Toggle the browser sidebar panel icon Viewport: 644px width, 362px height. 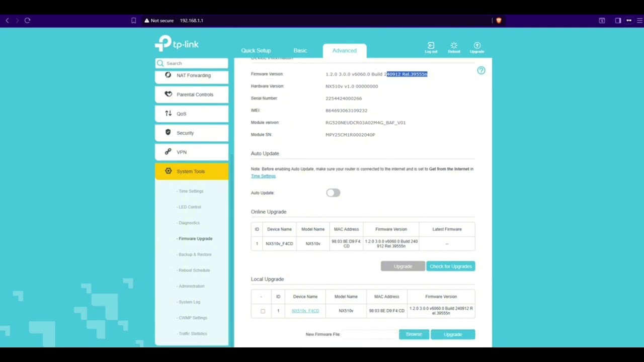[x=618, y=21]
